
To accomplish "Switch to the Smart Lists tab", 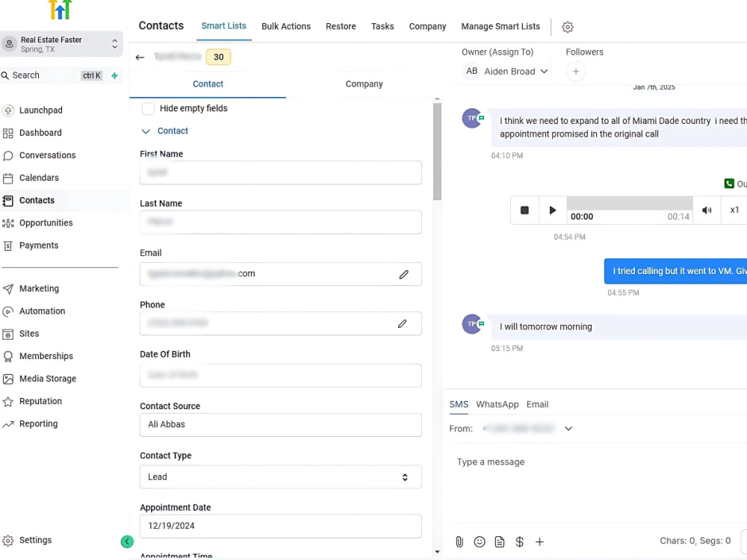I will (223, 25).
